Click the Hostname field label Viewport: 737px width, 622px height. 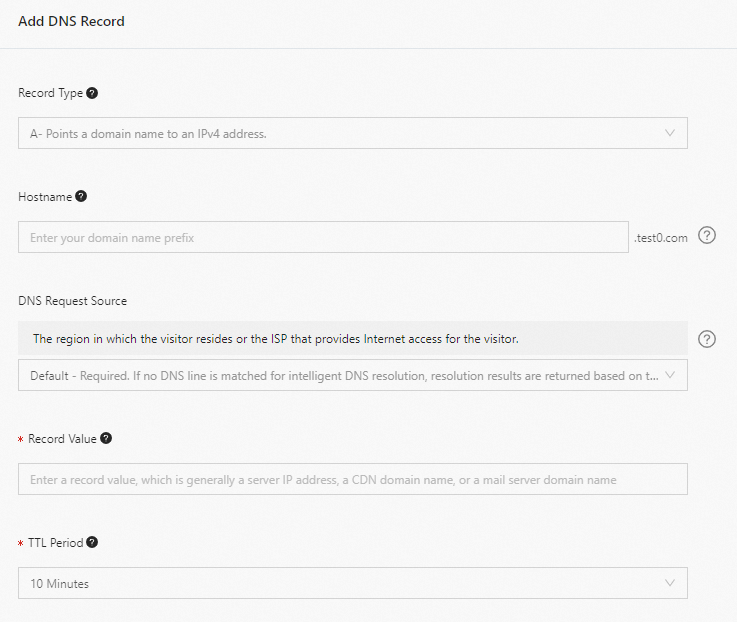pos(45,197)
